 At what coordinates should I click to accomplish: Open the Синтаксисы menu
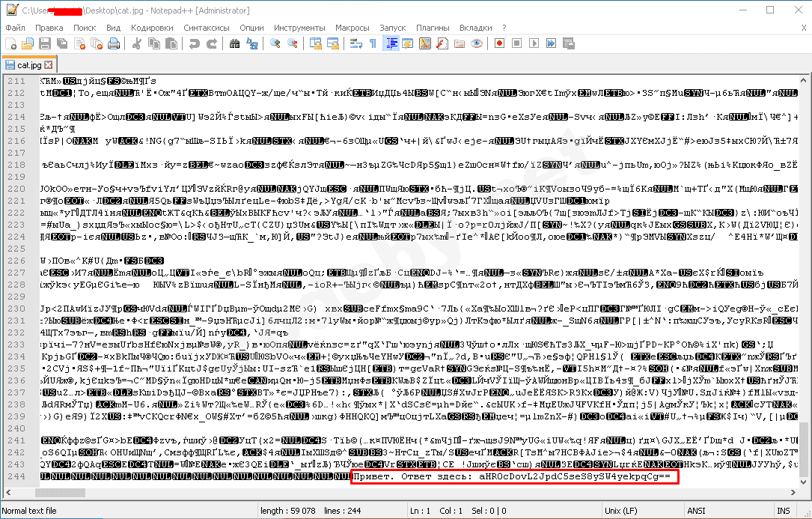pos(206,28)
